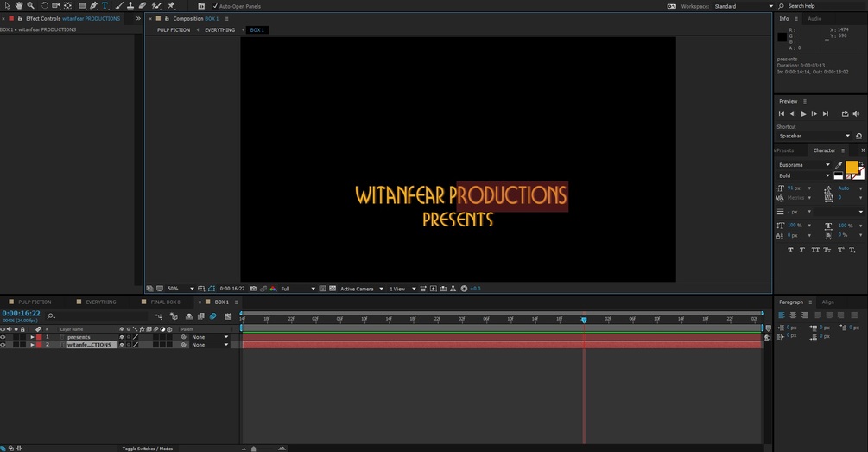868x452 pixels.
Task: Click the Faux Bold T button
Action: click(x=790, y=250)
